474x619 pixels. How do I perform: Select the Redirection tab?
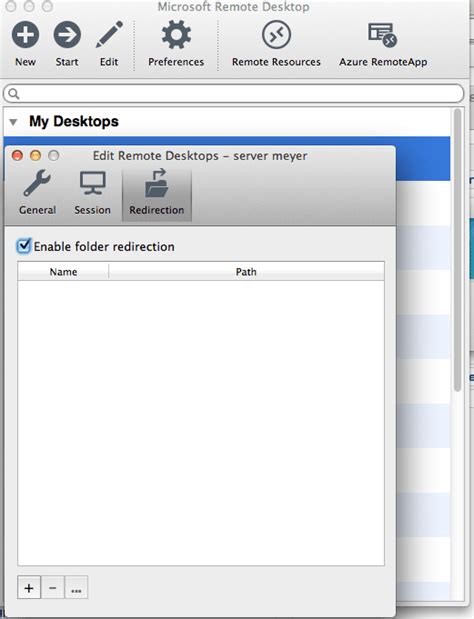[x=157, y=193]
